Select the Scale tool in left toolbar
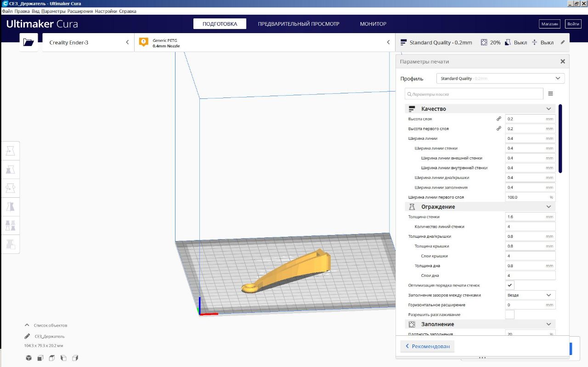 tap(10, 170)
